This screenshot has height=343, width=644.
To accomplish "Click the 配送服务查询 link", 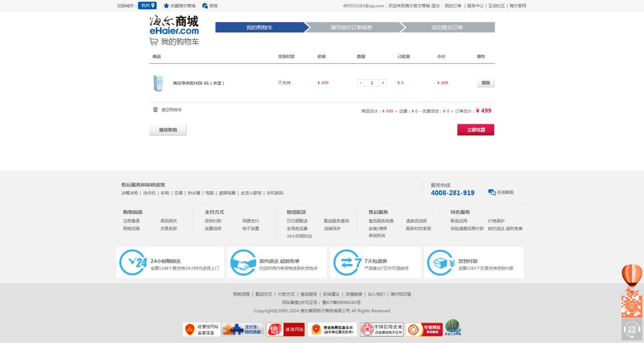I will (336, 221).
